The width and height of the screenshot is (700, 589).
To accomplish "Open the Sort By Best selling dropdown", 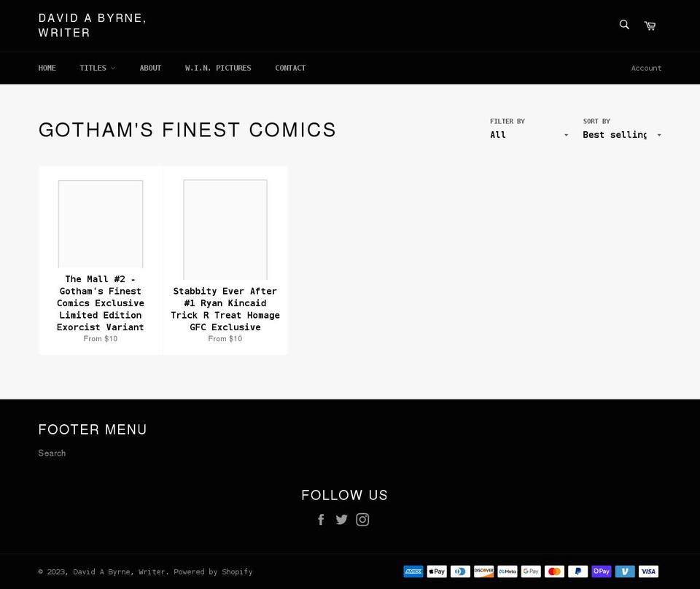I will click(x=622, y=135).
